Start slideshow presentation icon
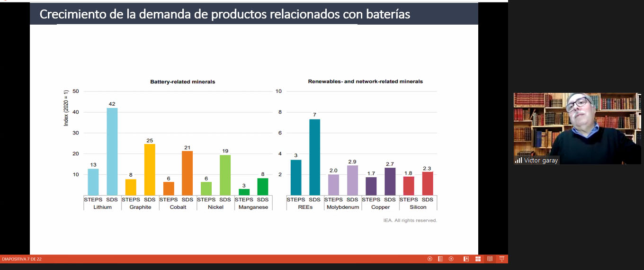Image resolution: width=644 pixels, height=270 pixels. pos(501,259)
